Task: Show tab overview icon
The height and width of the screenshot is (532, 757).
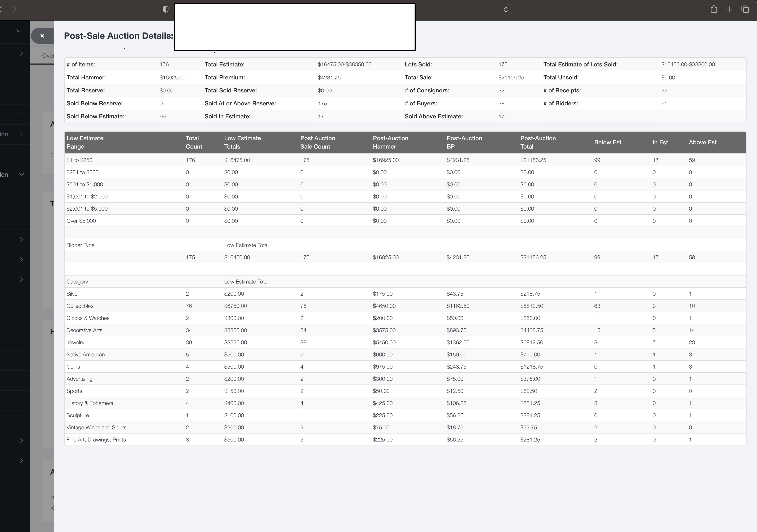Action: [745, 9]
